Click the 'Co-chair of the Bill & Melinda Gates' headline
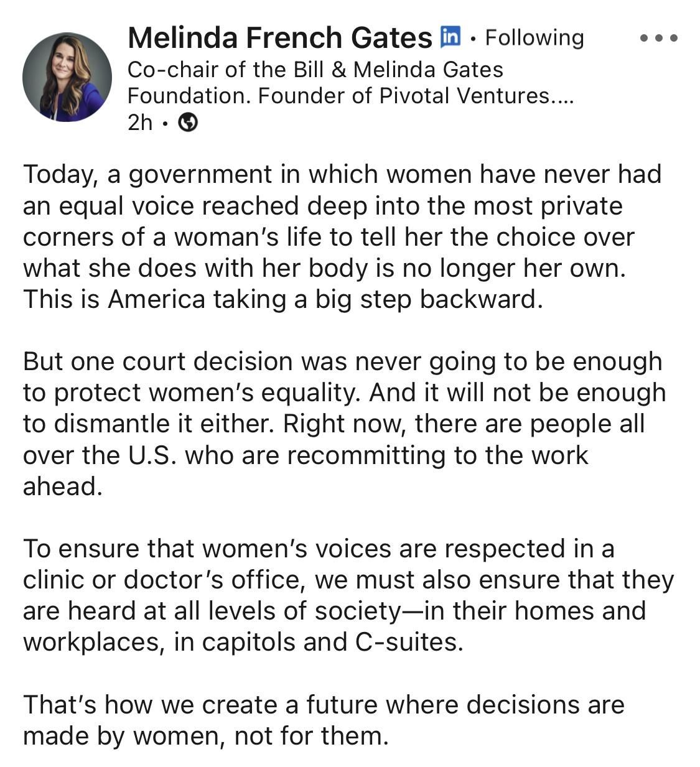Image resolution: width=700 pixels, height=767 pixels. pyautogui.click(x=315, y=69)
